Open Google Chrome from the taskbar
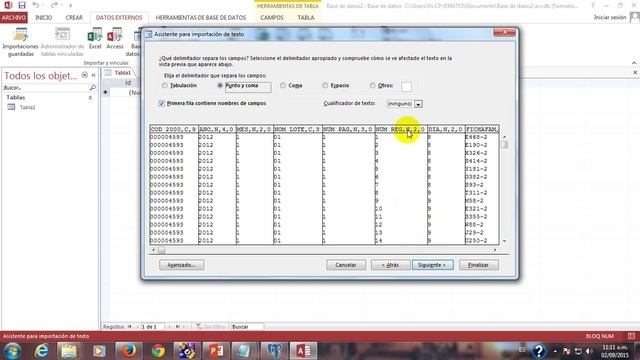The height and width of the screenshot is (360, 640). click(158, 351)
